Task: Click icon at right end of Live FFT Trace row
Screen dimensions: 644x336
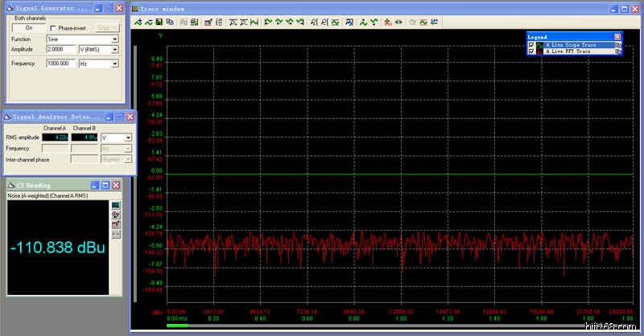Action: coord(618,51)
